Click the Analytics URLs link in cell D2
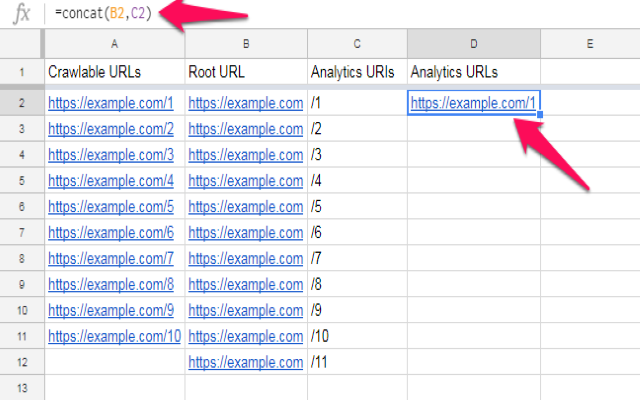Viewport: 640px width, 400px height. pos(472,103)
